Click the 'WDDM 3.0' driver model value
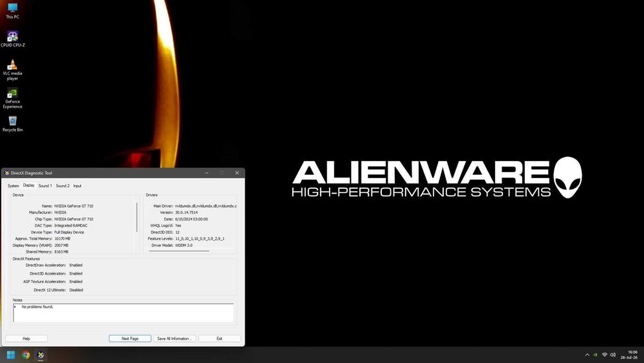The width and height of the screenshot is (644, 363). pos(184,246)
